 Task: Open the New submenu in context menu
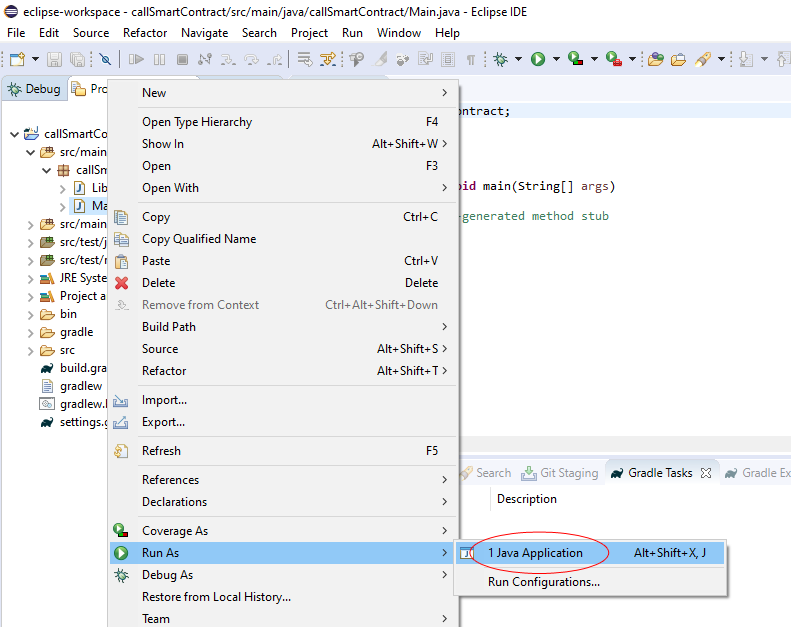click(x=282, y=93)
